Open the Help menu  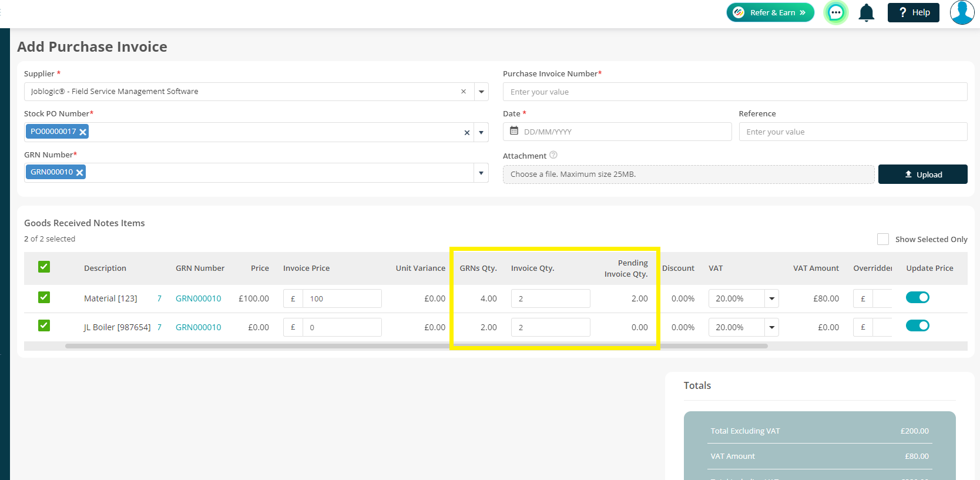[914, 12]
